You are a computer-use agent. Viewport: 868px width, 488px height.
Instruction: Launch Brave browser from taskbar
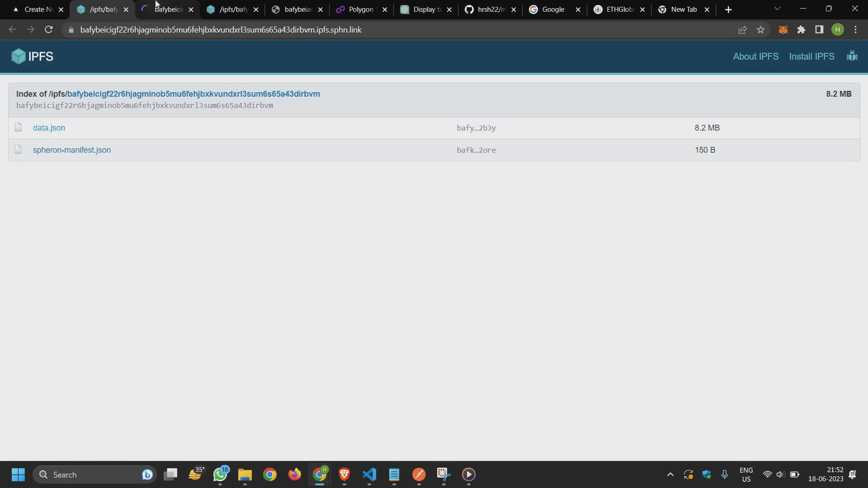(x=344, y=474)
